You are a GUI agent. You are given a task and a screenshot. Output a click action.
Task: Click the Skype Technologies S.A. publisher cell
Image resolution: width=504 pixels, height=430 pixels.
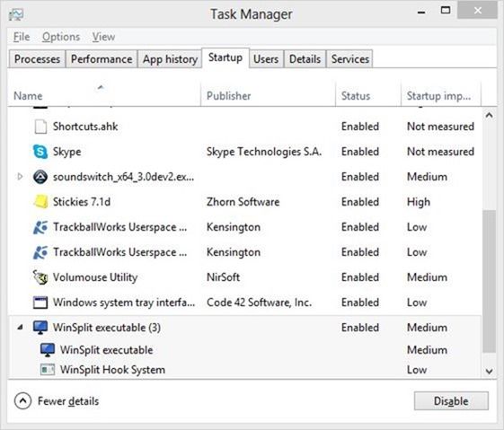click(264, 152)
